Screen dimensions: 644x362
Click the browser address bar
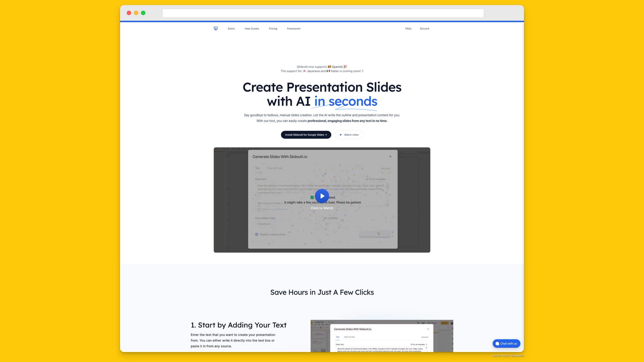pos(323,13)
